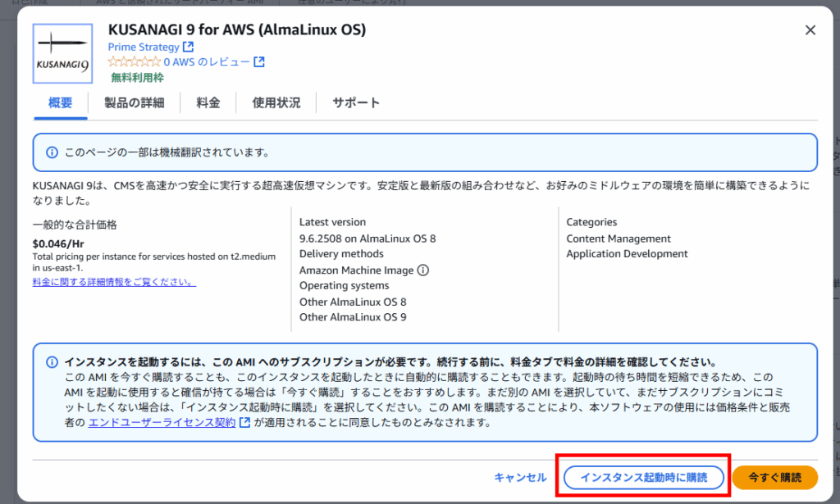Click the 一般的な合計価格 heading
Image resolution: width=840 pixels, height=504 pixels.
click(x=75, y=225)
